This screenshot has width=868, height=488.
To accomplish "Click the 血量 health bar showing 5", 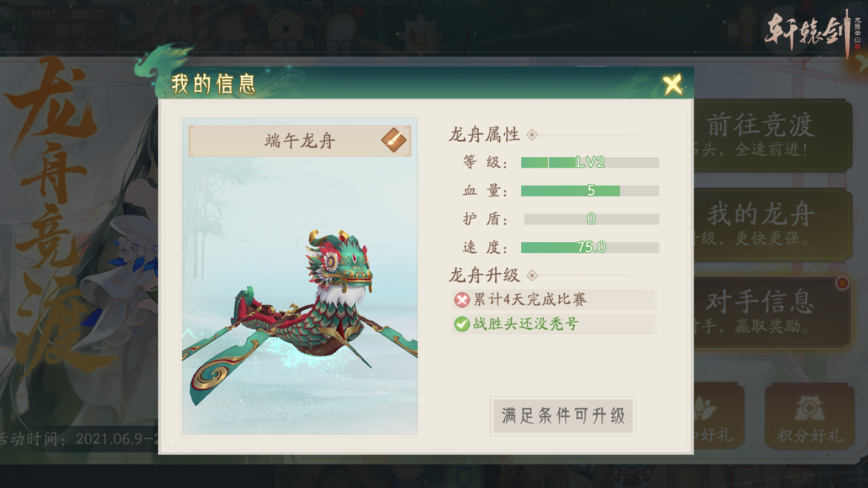I will coord(590,191).
